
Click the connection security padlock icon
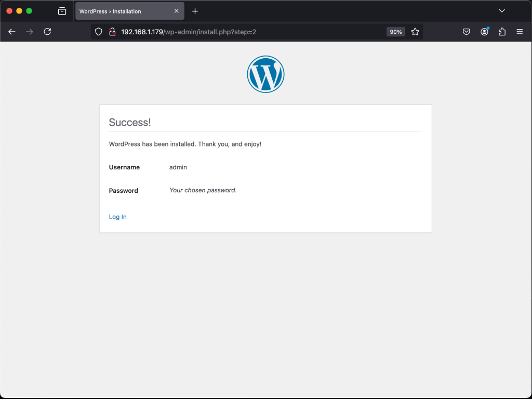click(x=112, y=32)
